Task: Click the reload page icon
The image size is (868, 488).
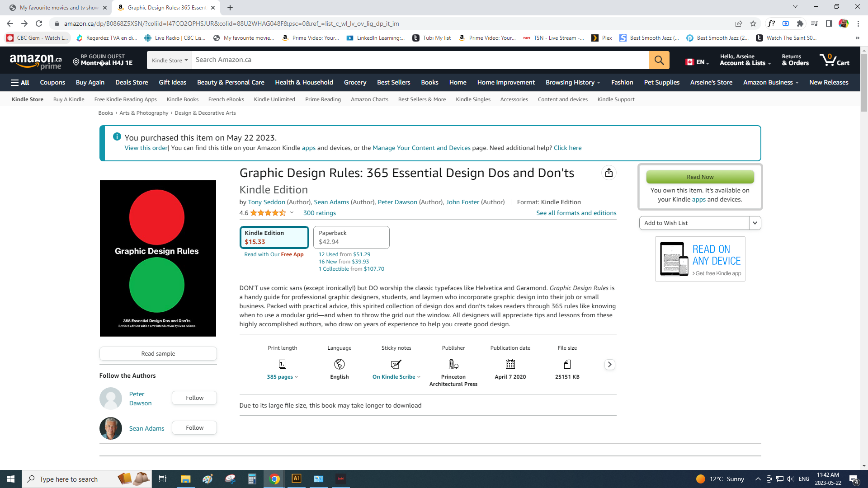Action: (x=39, y=23)
